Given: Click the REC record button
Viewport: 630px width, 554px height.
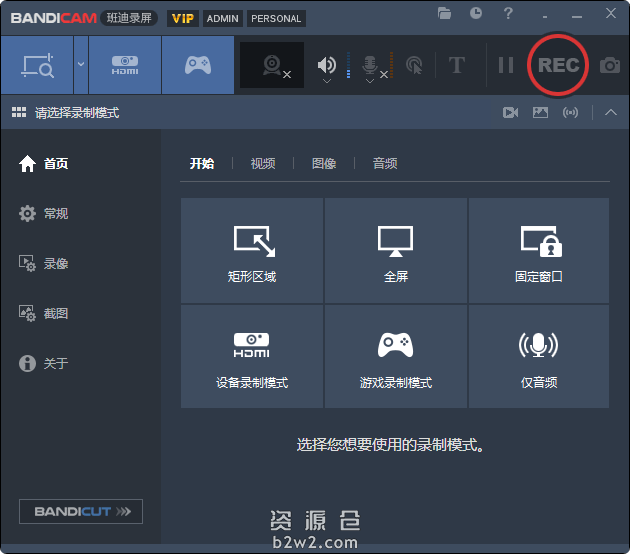Looking at the screenshot, I should [558, 65].
